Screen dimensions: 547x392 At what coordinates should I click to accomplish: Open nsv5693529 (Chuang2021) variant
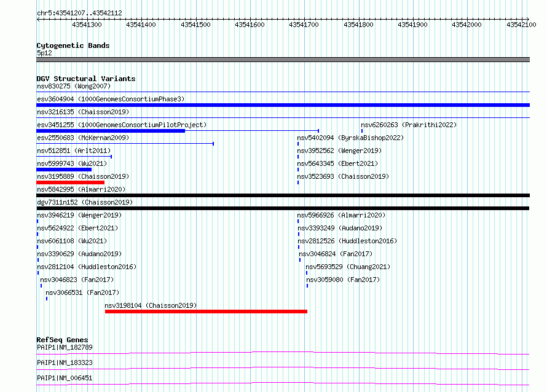click(348, 267)
